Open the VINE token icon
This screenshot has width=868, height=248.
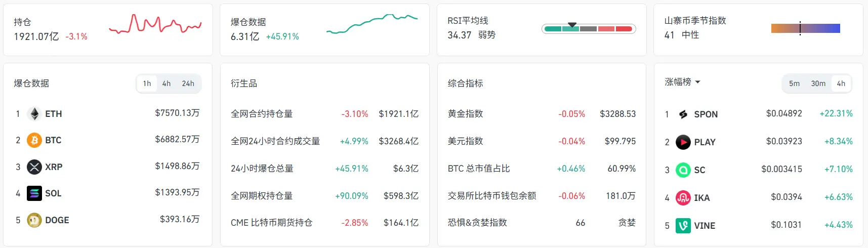tap(683, 226)
